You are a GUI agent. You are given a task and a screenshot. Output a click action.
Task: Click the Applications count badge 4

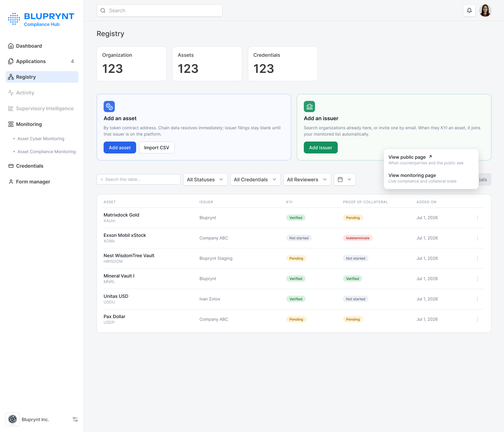pos(72,61)
